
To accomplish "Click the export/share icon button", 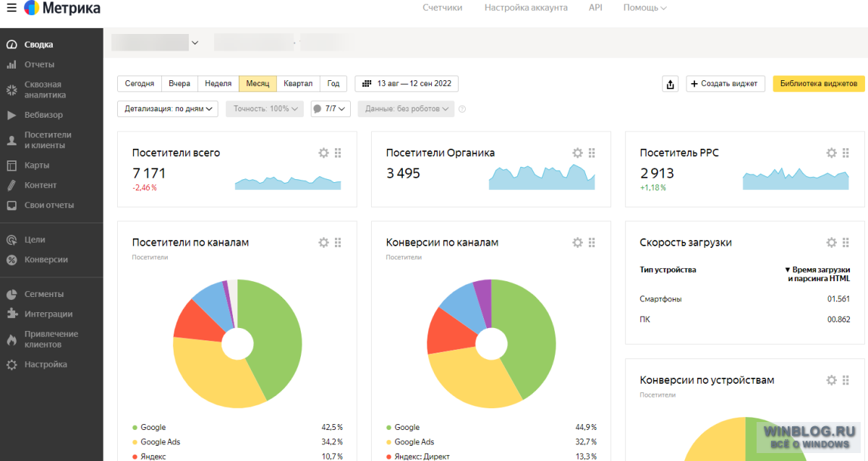I will [x=671, y=84].
